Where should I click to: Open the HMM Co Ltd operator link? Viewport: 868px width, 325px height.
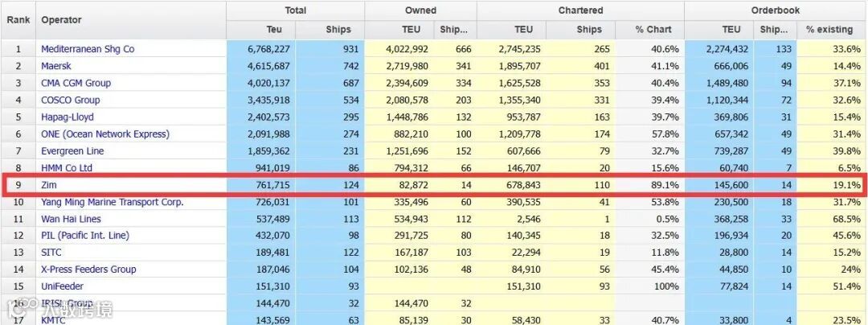point(67,168)
